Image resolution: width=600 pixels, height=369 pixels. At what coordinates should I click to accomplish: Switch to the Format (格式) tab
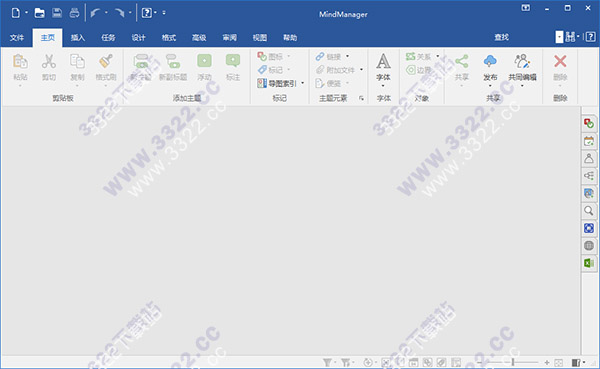pyautogui.click(x=169, y=38)
